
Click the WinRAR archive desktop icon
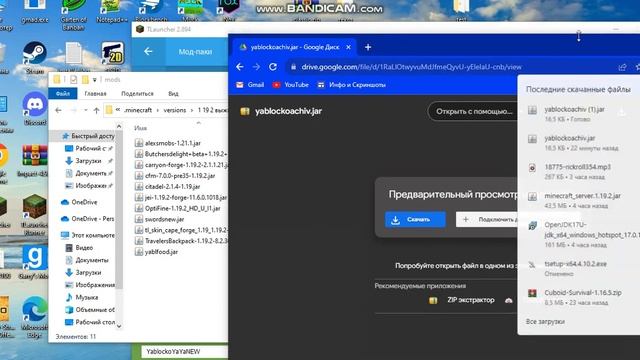pyautogui.click(x=35, y=160)
